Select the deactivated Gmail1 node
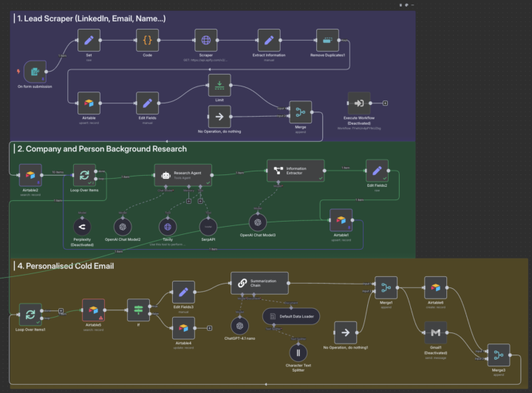The width and height of the screenshot is (532, 393). click(436, 332)
